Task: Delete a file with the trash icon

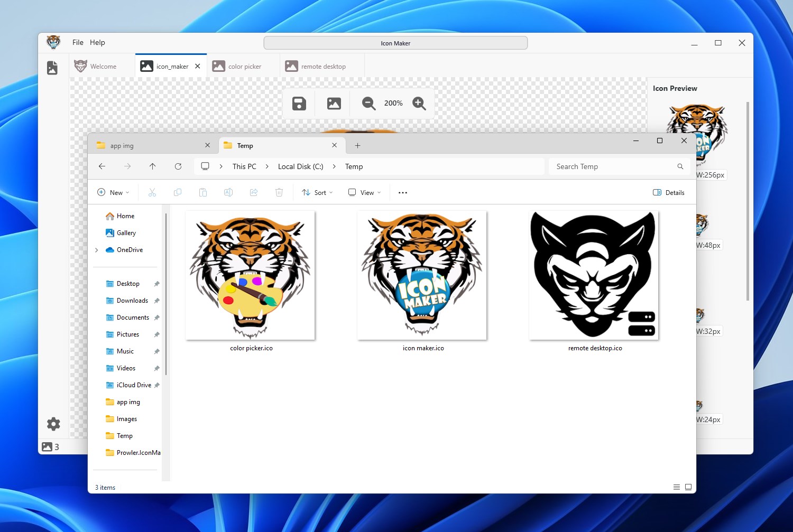Action: [x=279, y=192]
